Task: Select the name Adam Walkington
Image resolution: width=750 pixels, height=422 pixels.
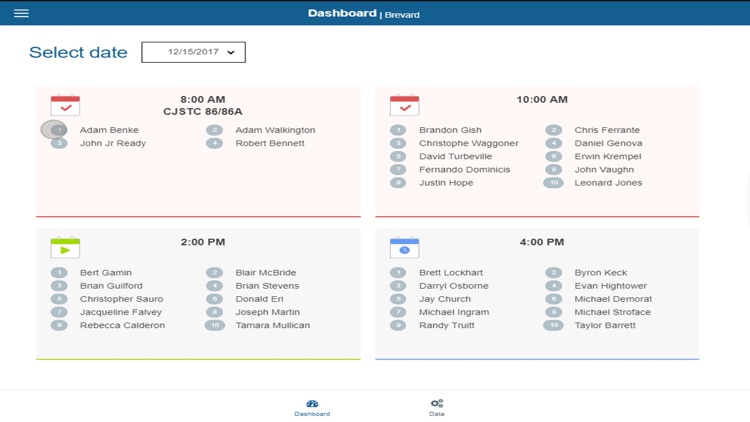Action: coord(275,130)
